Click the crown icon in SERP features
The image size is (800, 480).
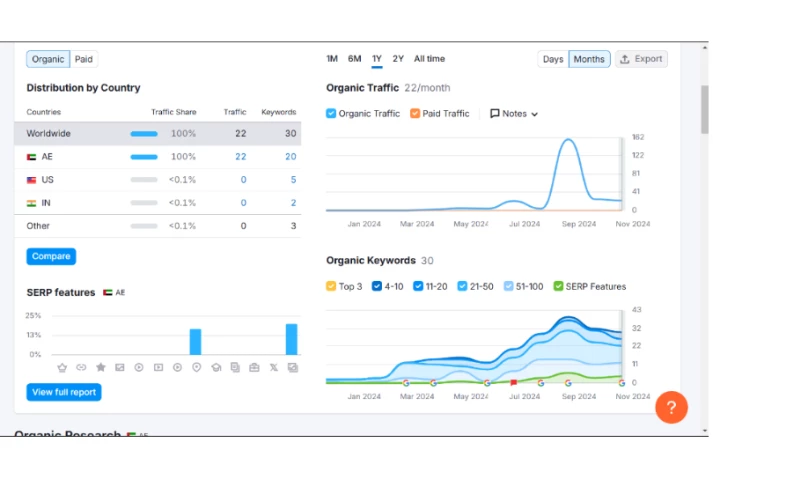62,367
